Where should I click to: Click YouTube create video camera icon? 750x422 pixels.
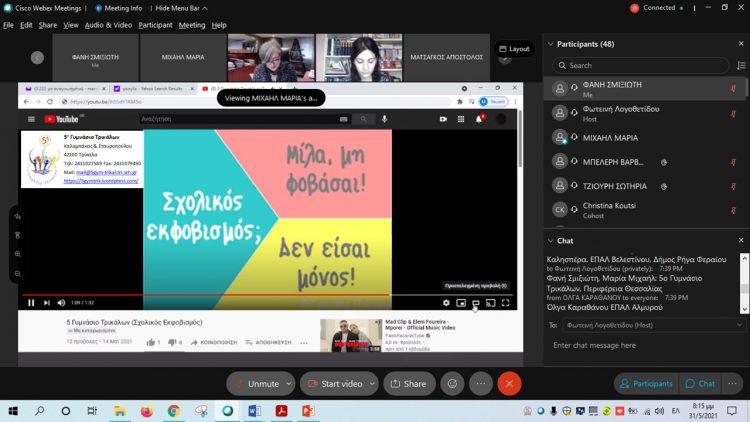click(x=443, y=119)
